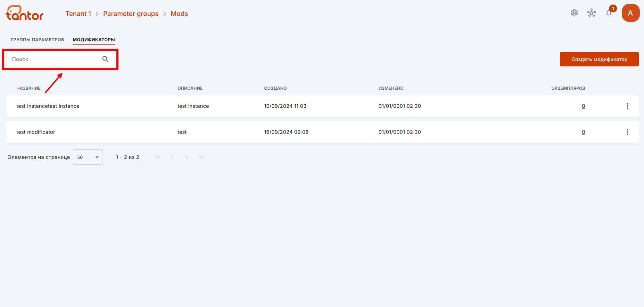Click the Изменено column header
Screen dimensions: 644x307
[391, 88]
